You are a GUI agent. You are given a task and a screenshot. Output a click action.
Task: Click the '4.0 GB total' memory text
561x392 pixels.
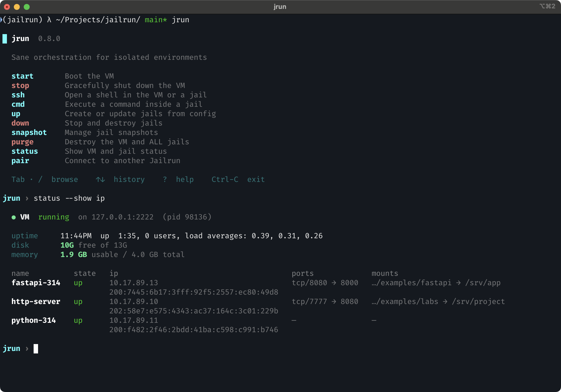[158, 255]
